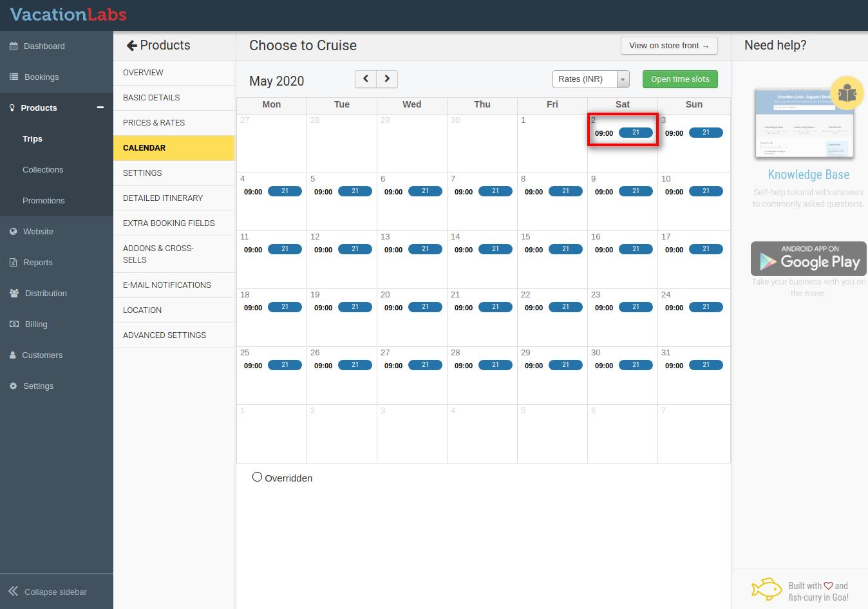Open the Detailed Itinerary tab

coord(163,198)
